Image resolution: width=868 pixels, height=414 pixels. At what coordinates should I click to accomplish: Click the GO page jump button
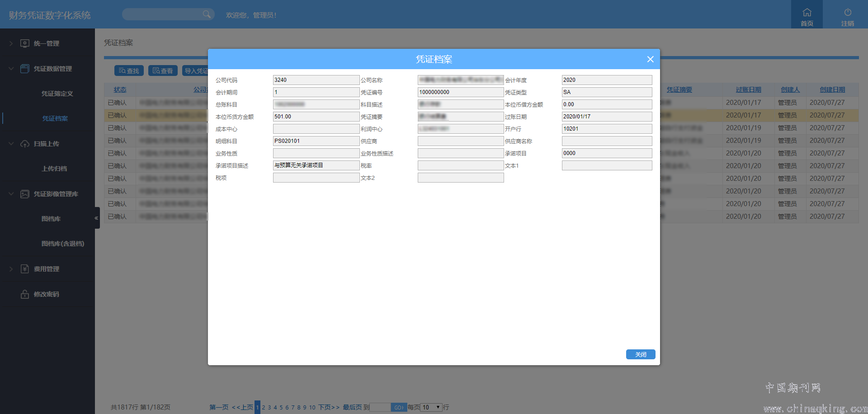(399, 407)
